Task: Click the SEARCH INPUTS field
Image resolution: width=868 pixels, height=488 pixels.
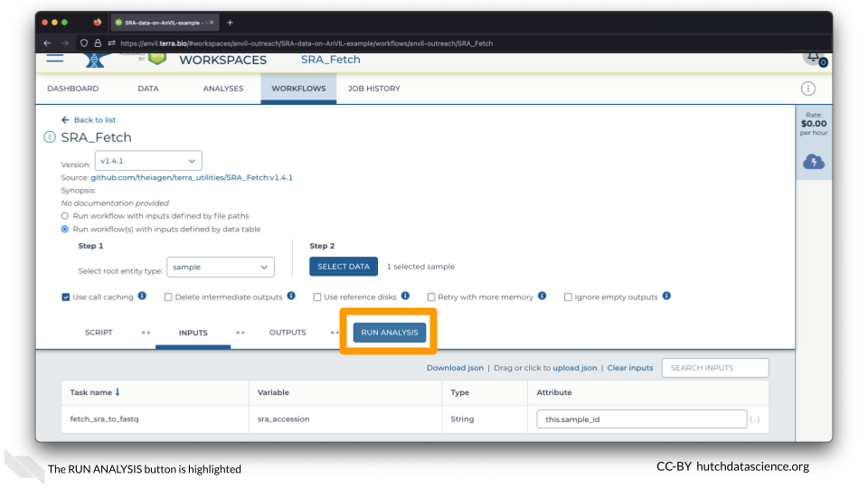Action: pos(715,368)
